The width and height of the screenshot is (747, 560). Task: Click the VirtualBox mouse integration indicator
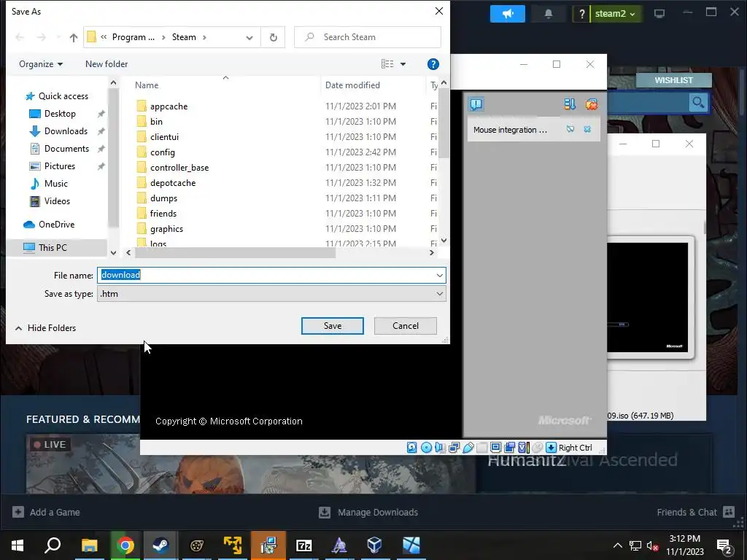(x=538, y=448)
